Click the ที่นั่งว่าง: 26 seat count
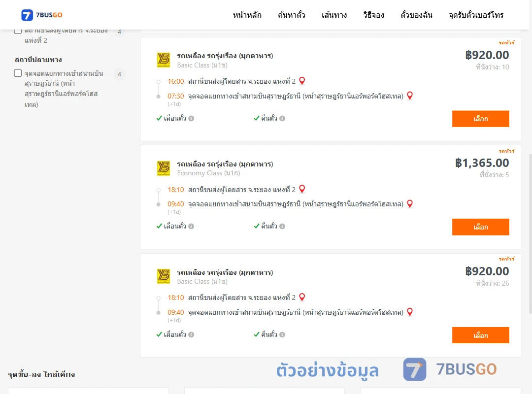The height and width of the screenshot is (394, 532). point(492,283)
